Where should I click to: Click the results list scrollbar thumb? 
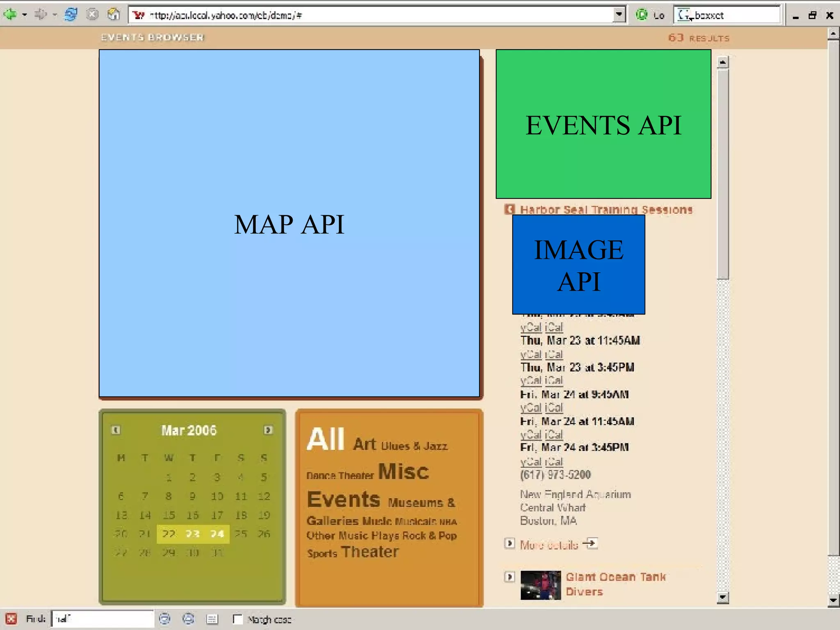(x=723, y=174)
